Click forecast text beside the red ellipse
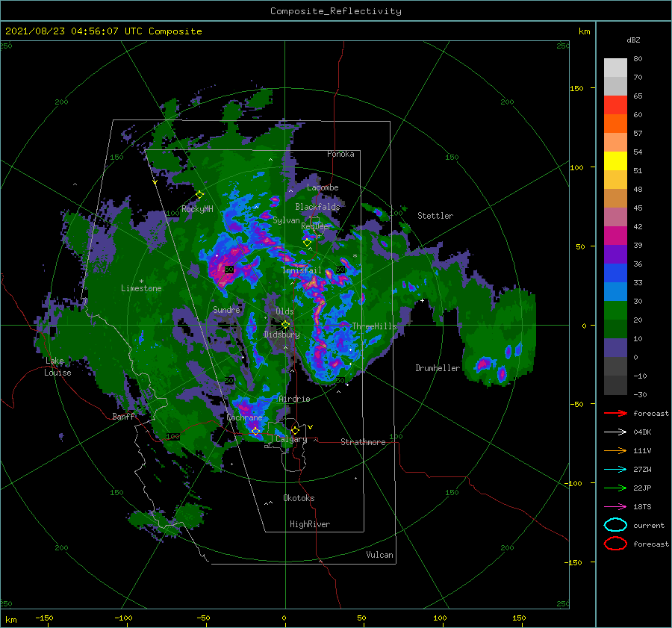 (x=651, y=544)
